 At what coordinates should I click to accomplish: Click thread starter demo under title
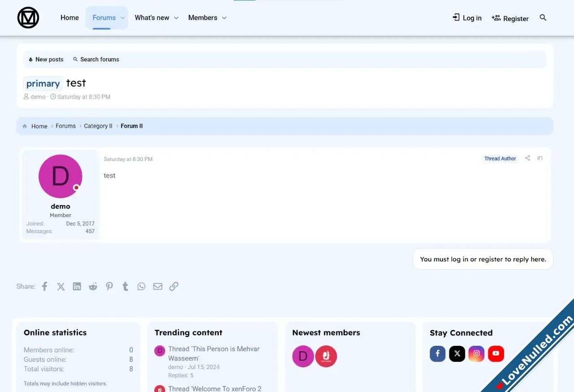(38, 97)
